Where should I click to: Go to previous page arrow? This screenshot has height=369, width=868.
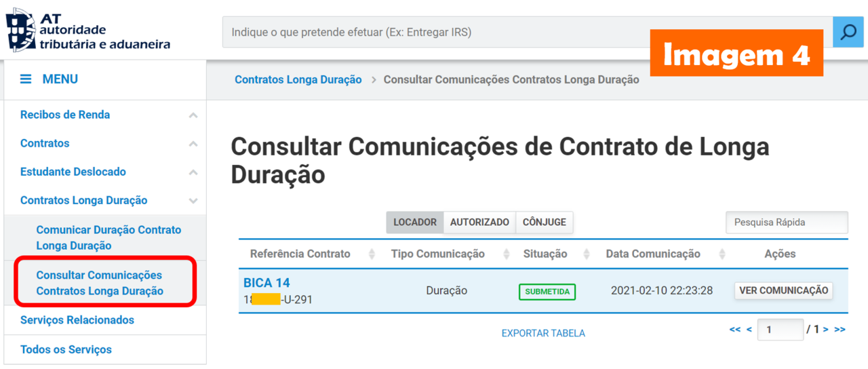[x=749, y=330]
